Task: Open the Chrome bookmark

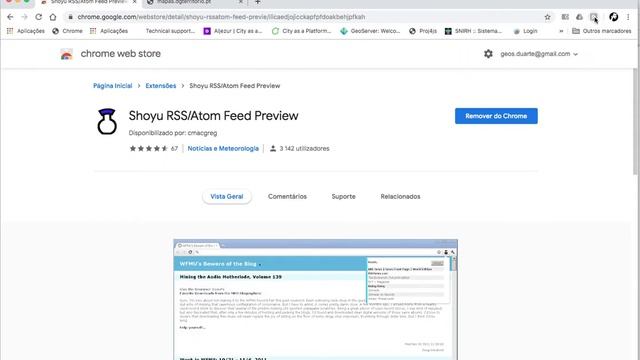Action: [x=67, y=31]
